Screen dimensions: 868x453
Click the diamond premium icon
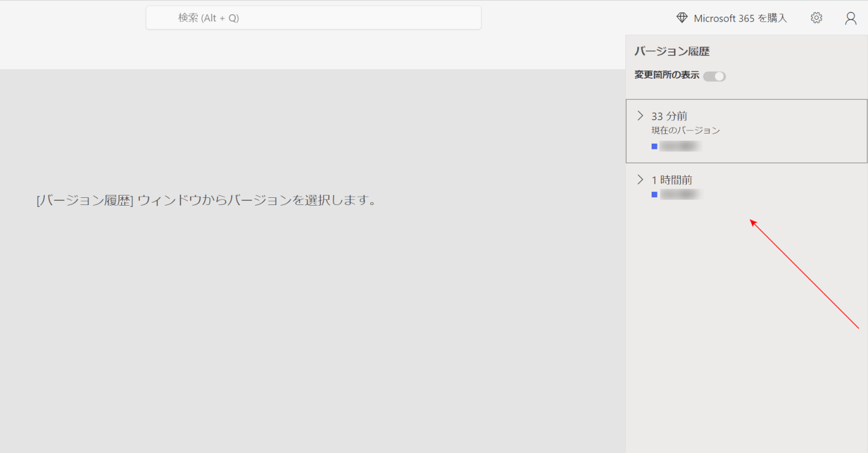tap(682, 18)
